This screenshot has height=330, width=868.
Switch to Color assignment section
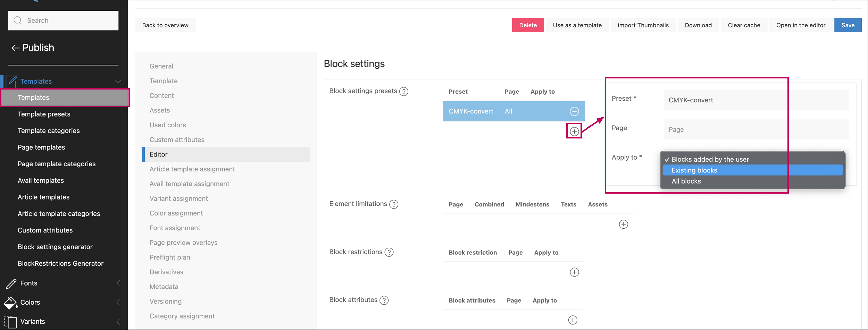176,213
